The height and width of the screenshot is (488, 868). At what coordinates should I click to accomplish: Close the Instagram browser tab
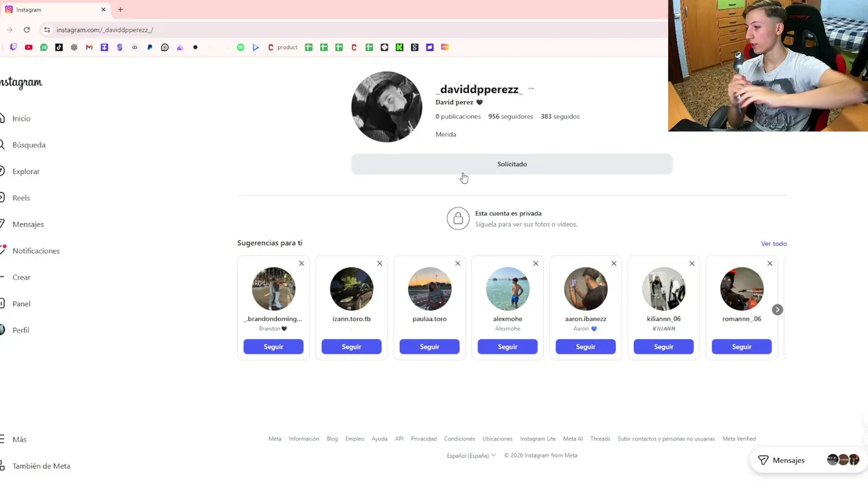[x=103, y=9]
